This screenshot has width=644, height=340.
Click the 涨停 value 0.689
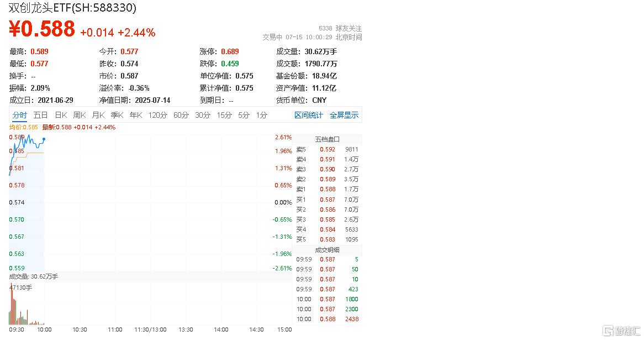[230, 51]
